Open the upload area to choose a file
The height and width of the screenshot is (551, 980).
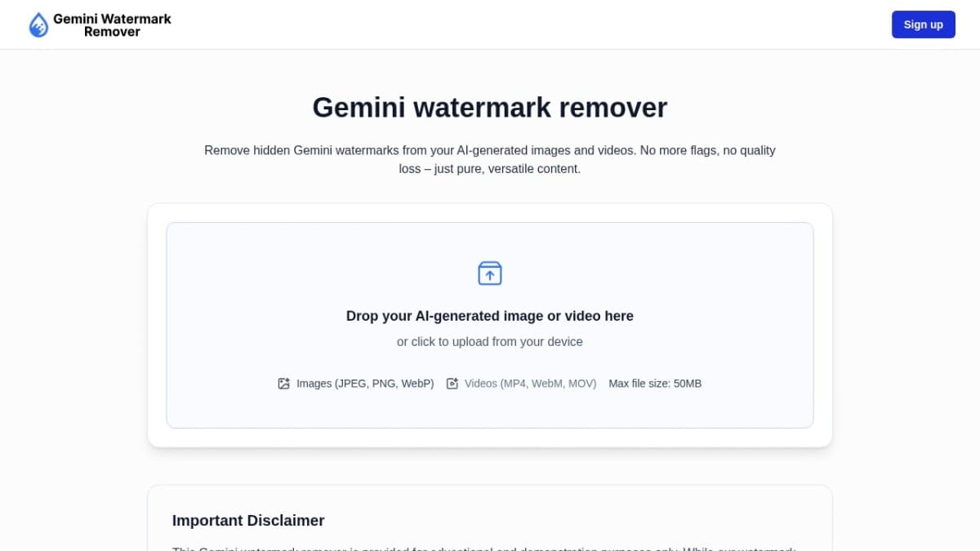click(x=489, y=324)
